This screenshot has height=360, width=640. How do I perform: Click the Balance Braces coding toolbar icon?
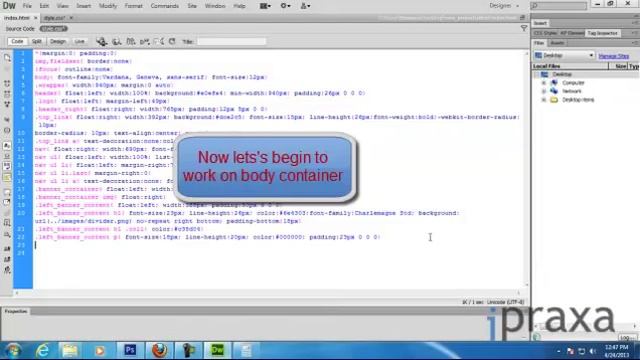click(x=7, y=130)
